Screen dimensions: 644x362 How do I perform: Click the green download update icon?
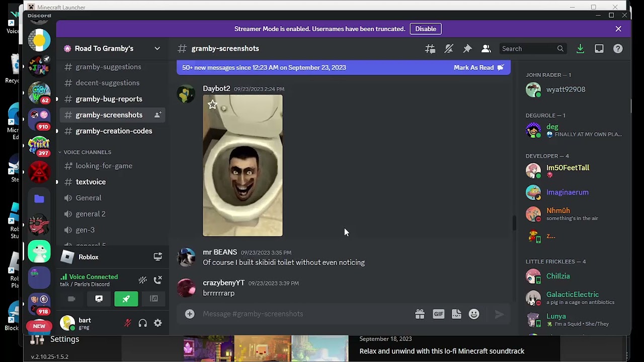(x=580, y=49)
